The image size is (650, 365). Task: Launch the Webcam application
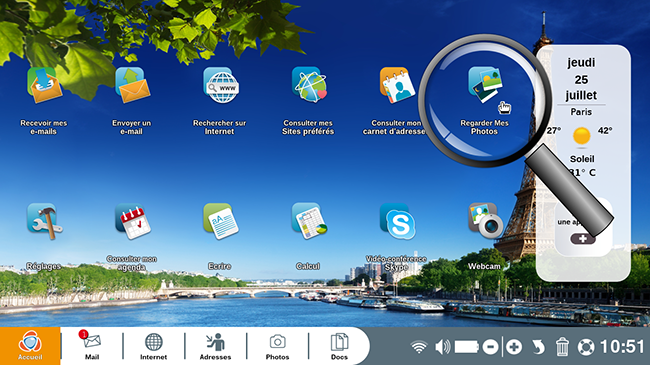(485, 221)
